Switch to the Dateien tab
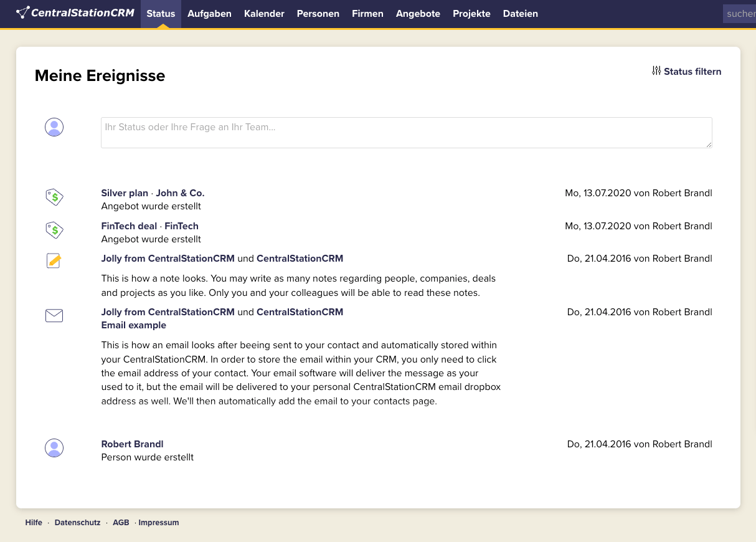756x542 pixels. click(520, 14)
